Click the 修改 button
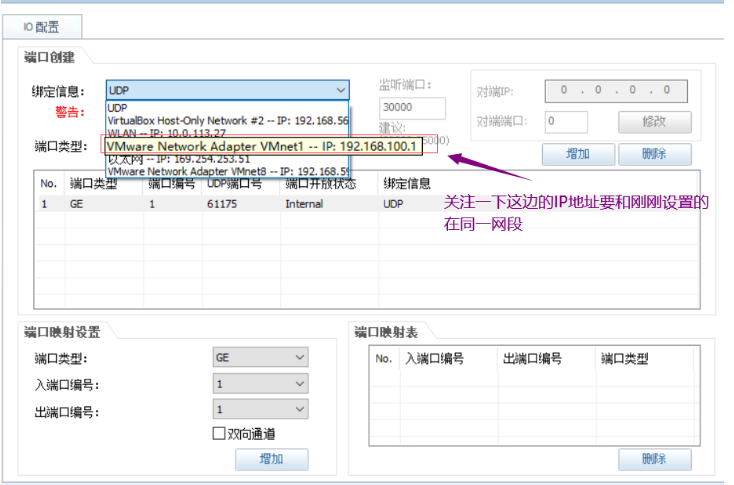Image resolution: width=734 pixels, height=485 pixels. pos(655,122)
